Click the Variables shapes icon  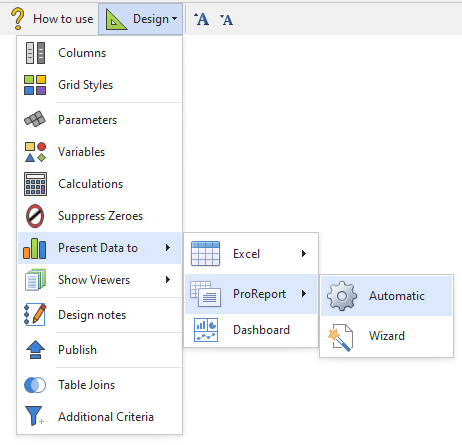tap(35, 152)
